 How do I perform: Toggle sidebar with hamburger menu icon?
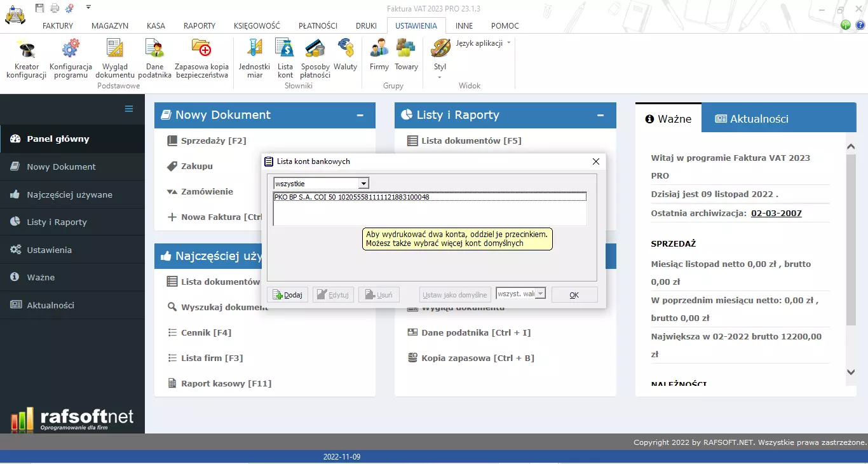(129, 109)
